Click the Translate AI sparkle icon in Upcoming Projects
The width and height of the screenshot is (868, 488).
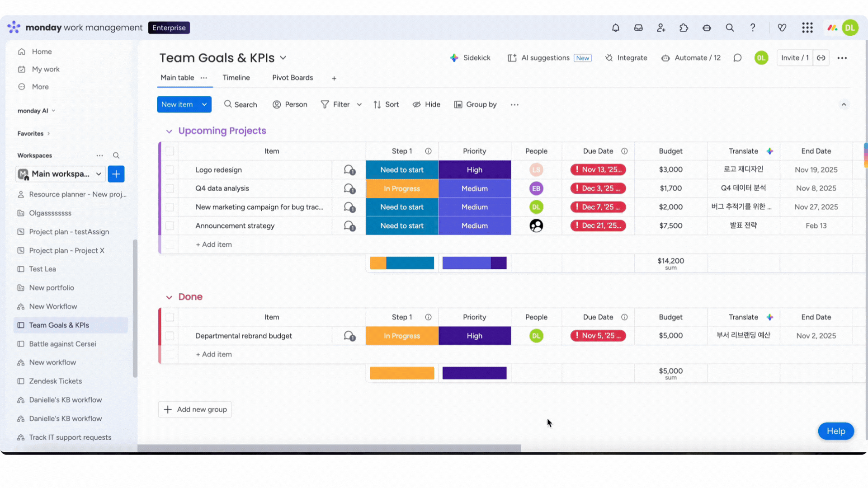coord(770,151)
